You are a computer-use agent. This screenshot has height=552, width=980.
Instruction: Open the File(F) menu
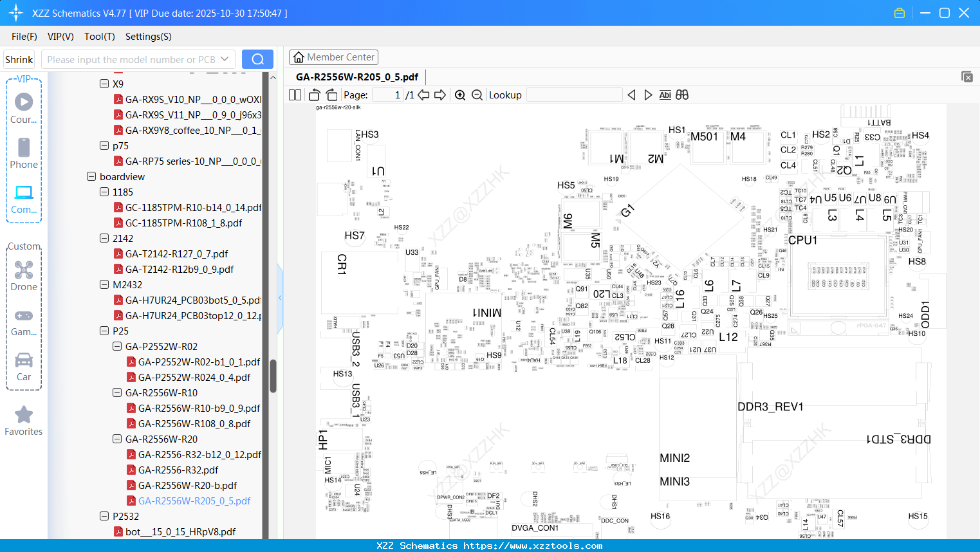coord(24,37)
